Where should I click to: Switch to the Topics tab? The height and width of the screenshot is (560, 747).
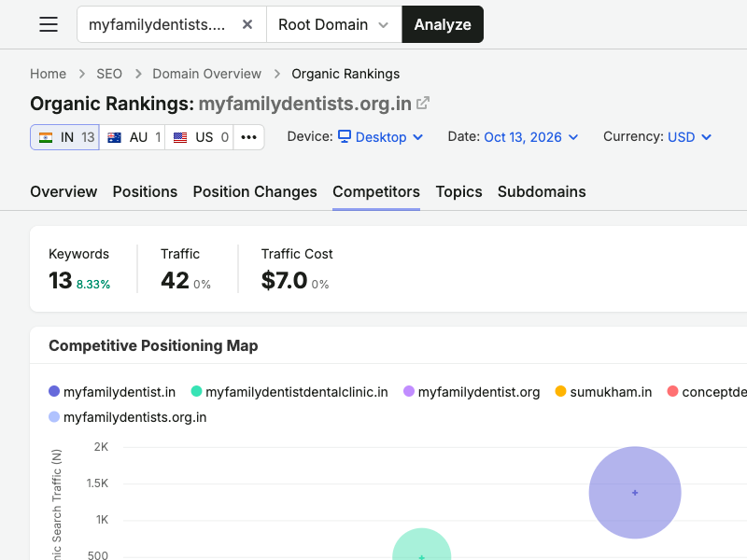pyautogui.click(x=458, y=191)
